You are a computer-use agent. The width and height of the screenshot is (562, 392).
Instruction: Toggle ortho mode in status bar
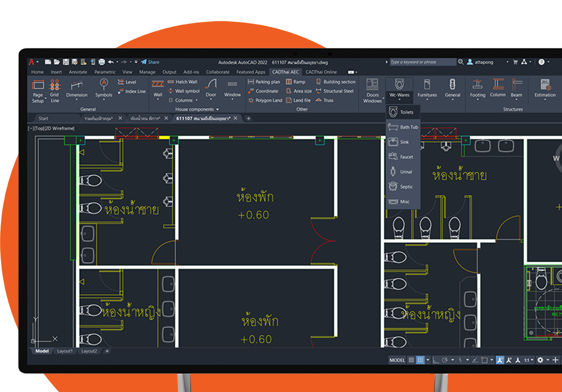436,360
